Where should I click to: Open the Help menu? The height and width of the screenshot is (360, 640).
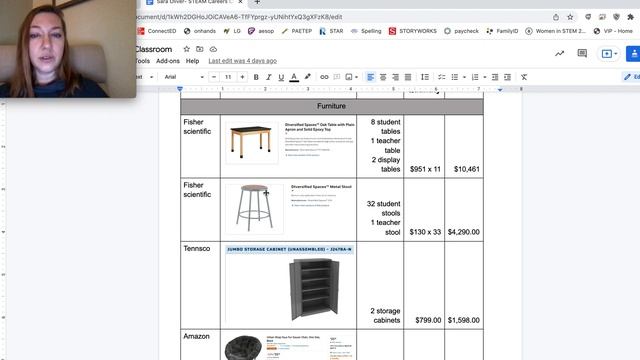(192, 61)
